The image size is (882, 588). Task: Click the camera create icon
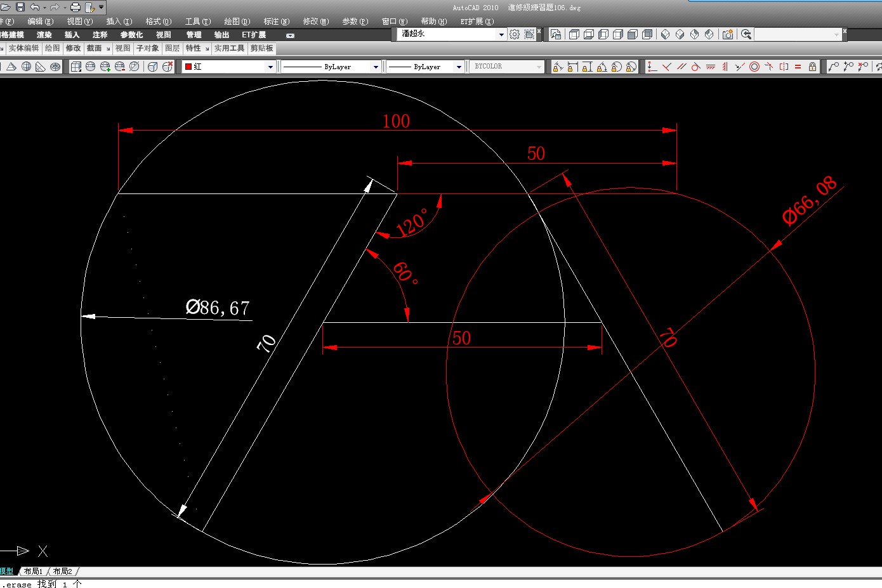[728, 34]
